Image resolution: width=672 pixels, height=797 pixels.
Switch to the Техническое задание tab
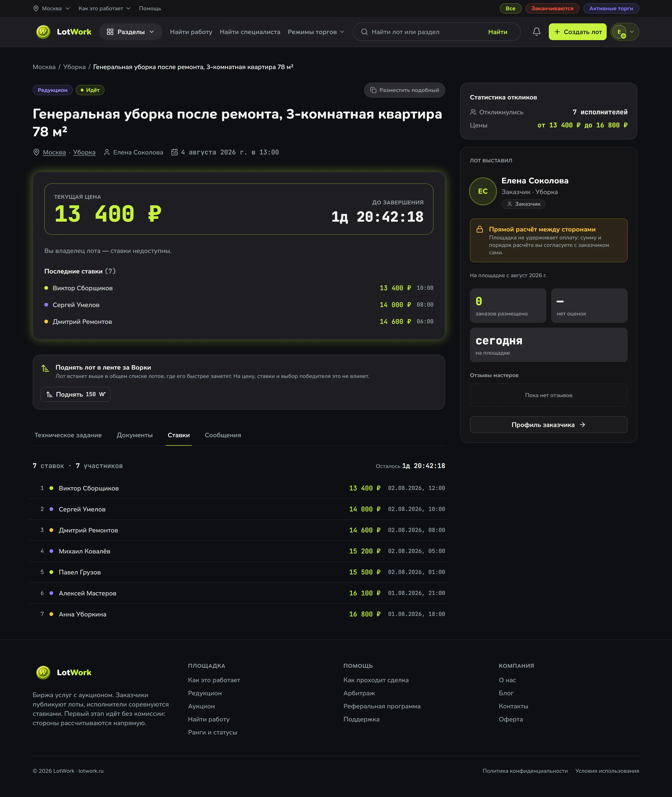pos(68,435)
